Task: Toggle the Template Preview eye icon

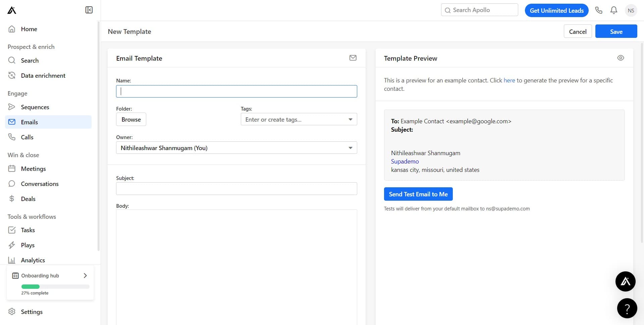Action: pos(620,58)
